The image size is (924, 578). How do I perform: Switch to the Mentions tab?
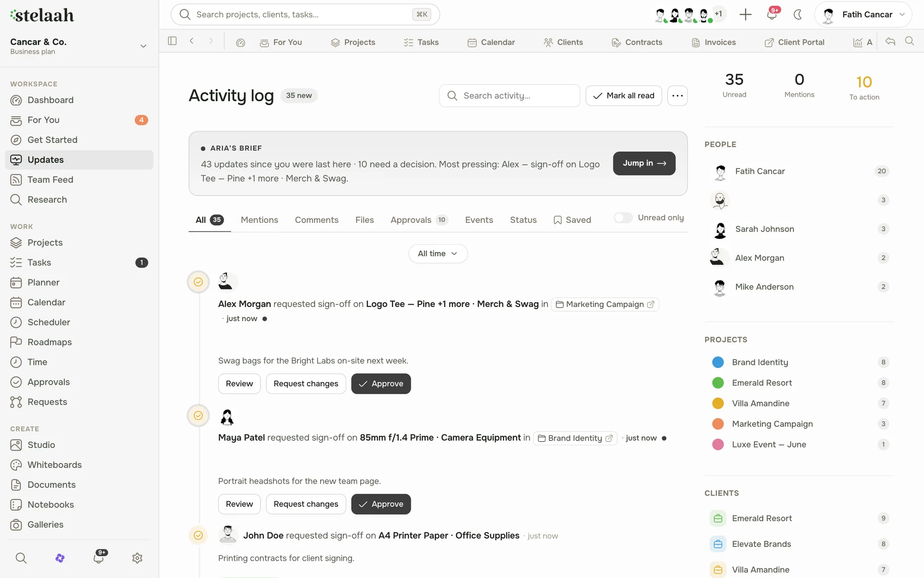(x=259, y=220)
